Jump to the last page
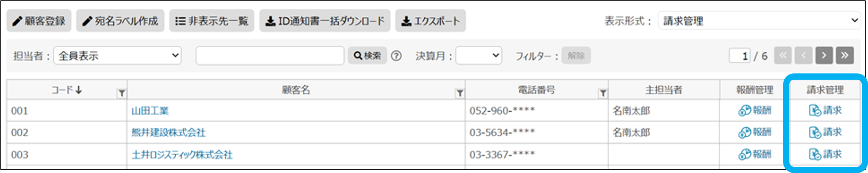This screenshot has height=173, width=868. [x=845, y=55]
